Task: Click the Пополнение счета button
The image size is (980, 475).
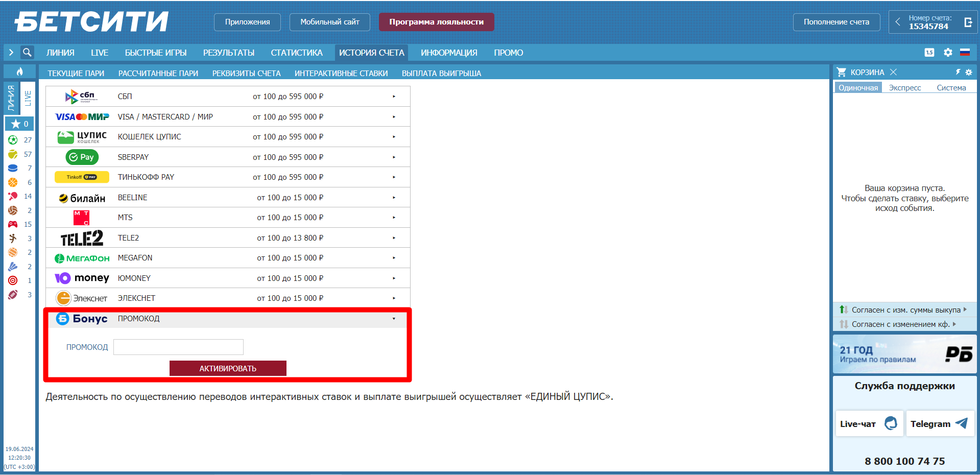Action: pos(836,22)
